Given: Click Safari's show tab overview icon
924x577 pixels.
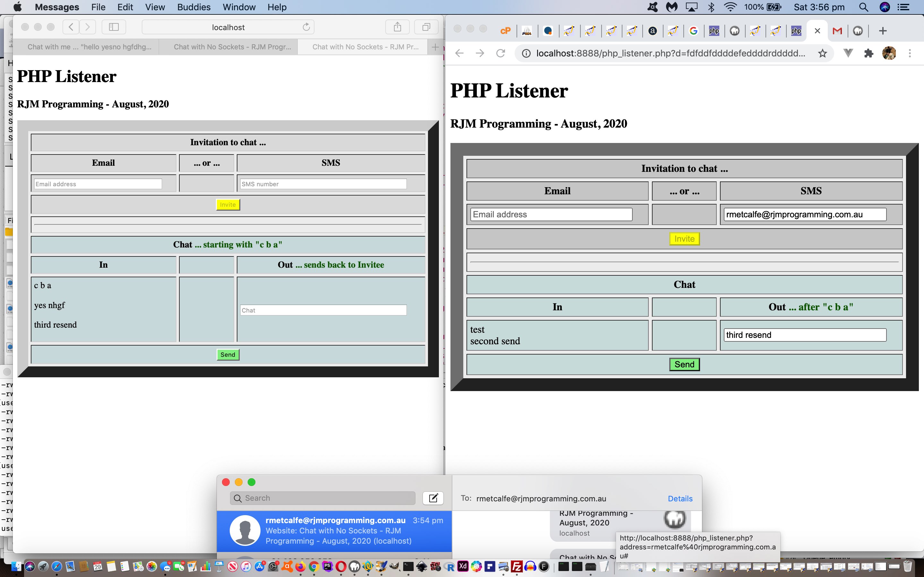Looking at the screenshot, I should coord(426,27).
